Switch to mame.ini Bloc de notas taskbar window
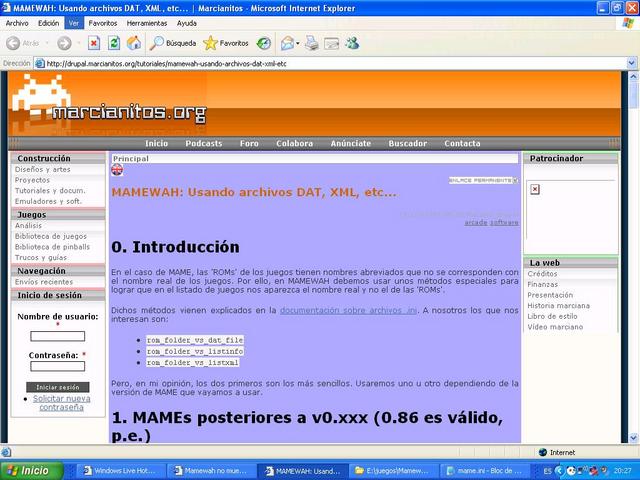The height and width of the screenshot is (480, 640). (x=484, y=471)
